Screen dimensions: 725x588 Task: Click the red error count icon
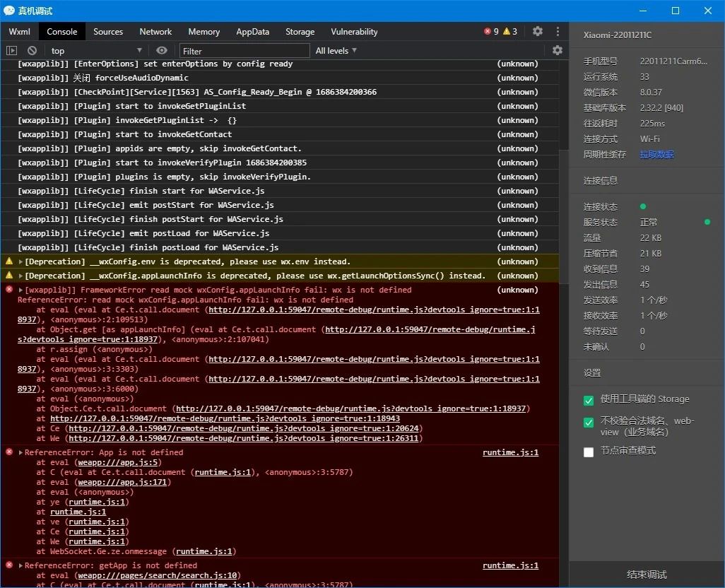click(488, 31)
